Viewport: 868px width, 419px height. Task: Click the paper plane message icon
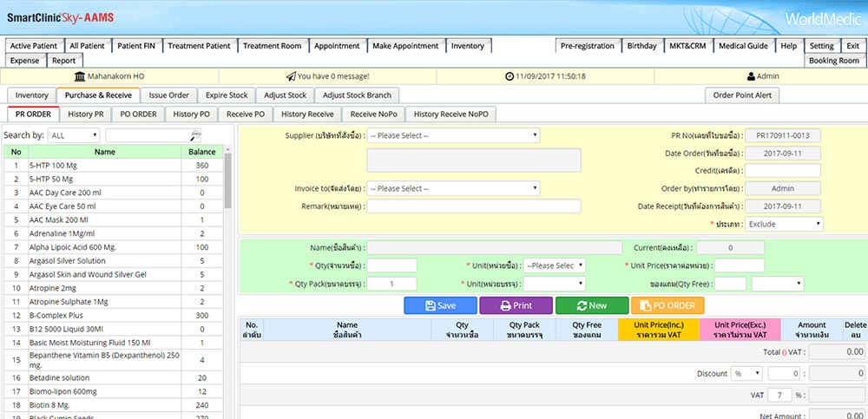click(x=290, y=76)
